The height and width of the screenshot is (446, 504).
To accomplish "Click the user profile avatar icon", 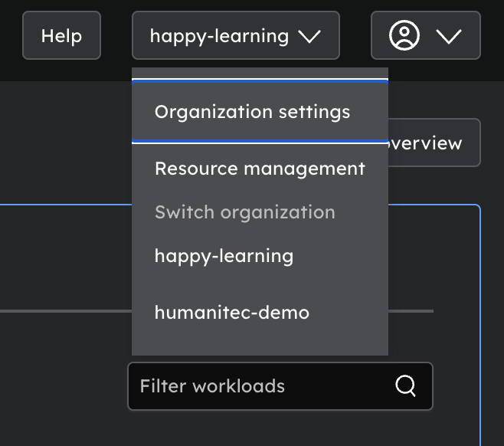I will tap(404, 35).
